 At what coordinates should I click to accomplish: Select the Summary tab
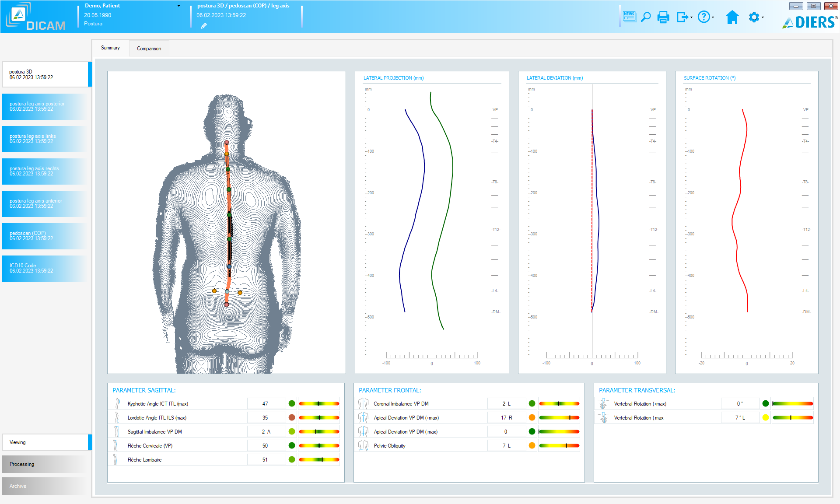tap(110, 48)
